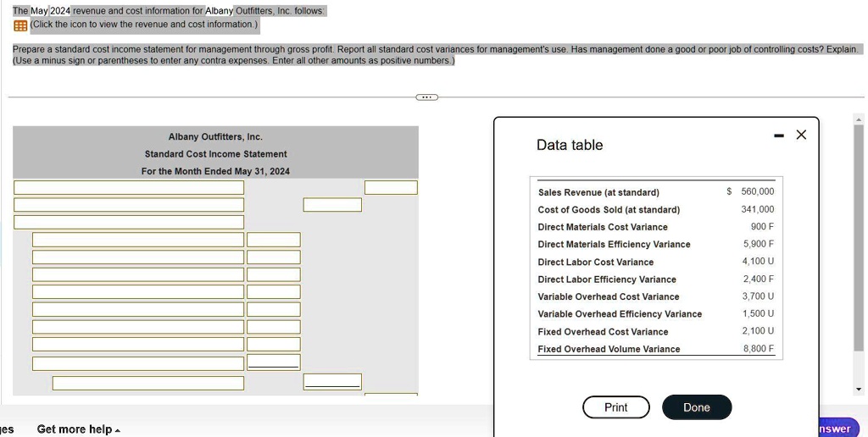
Task: Click the scrollbar up arrow
Action: pyautogui.click(x=859, y=119)
